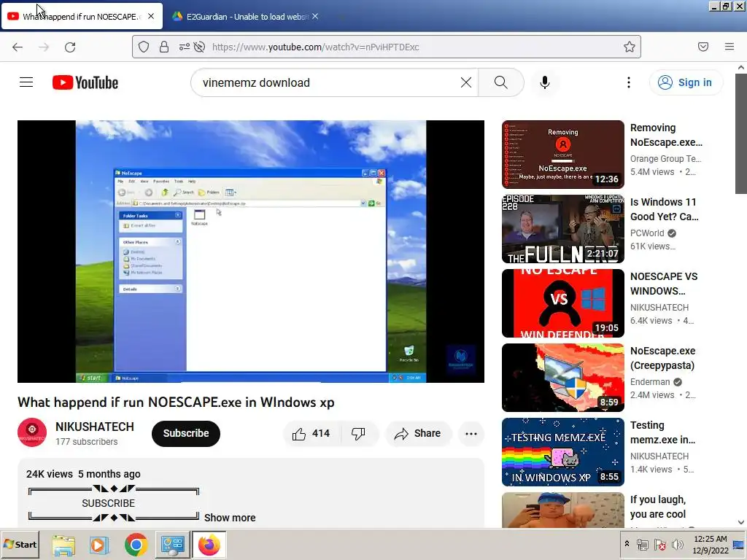Click the padlock site security icon
Screen dimensions: 747x560
164,47
